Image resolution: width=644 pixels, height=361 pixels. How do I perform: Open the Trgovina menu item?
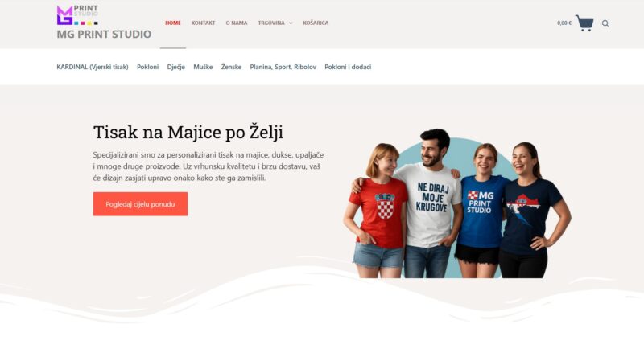[x=271, y=23]
